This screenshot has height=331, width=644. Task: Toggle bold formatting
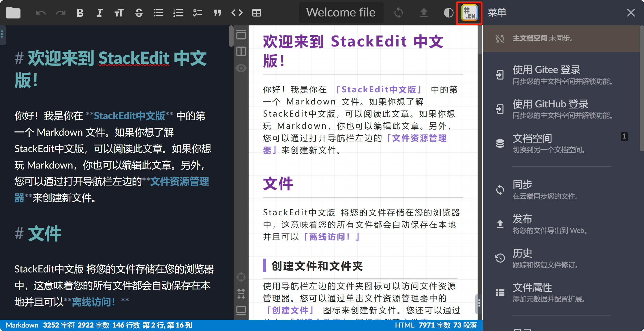[x=80, y=13]
